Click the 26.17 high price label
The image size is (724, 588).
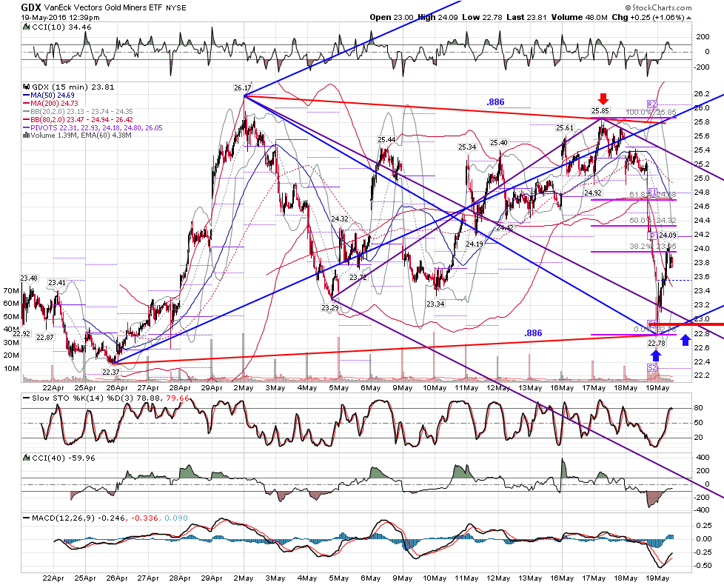[242, 88]
